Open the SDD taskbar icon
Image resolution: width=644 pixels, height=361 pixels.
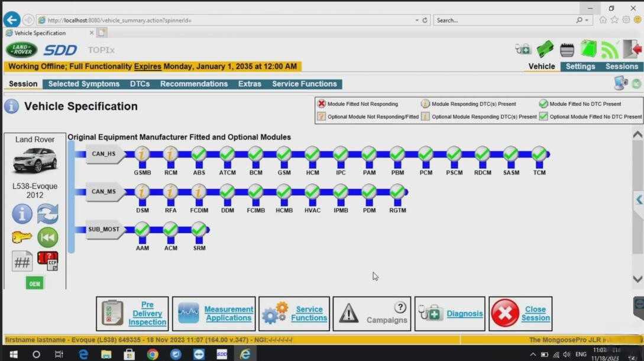(222, 354)
